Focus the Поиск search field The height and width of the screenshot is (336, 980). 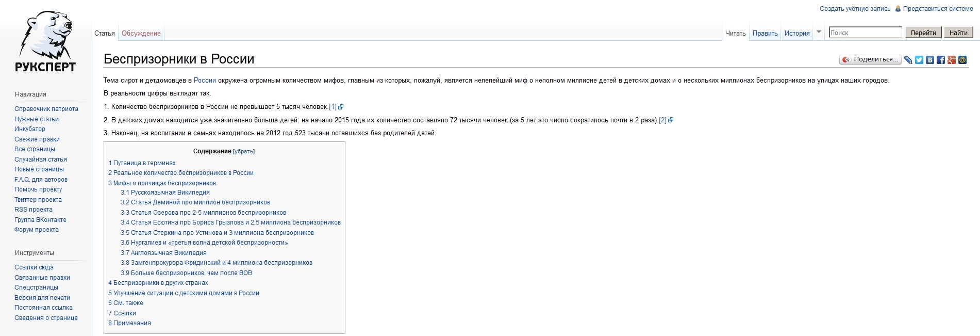click(x=866, y=33)
